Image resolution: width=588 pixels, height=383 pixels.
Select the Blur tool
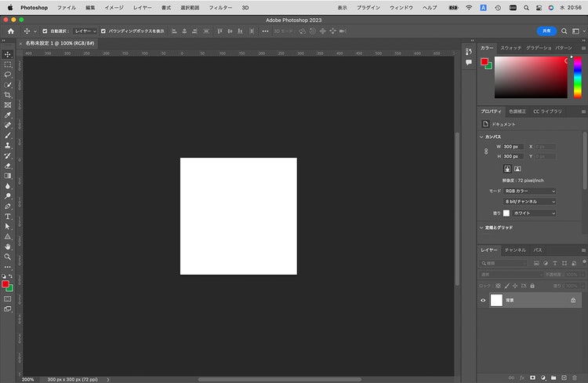(x=8, y=186)
